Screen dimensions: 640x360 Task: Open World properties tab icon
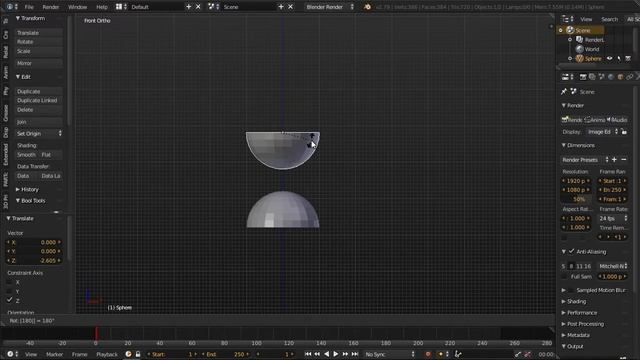[x=611, y=77]
